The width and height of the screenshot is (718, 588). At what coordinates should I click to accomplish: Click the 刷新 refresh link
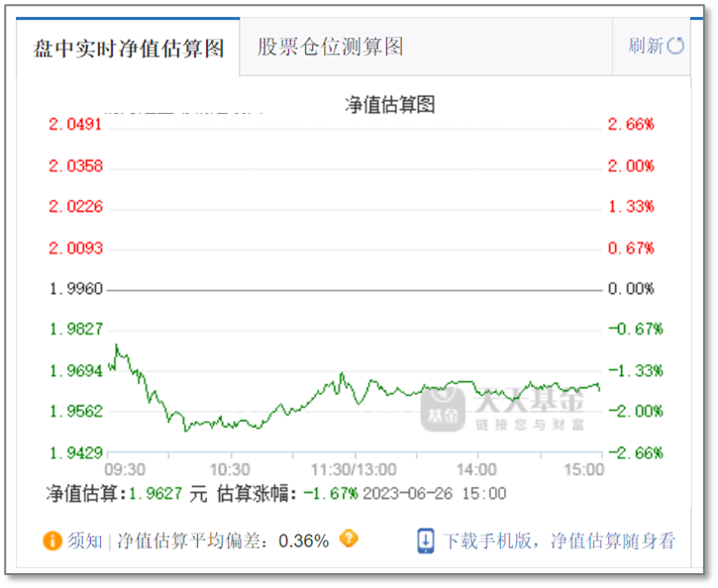tap(645, 46)
